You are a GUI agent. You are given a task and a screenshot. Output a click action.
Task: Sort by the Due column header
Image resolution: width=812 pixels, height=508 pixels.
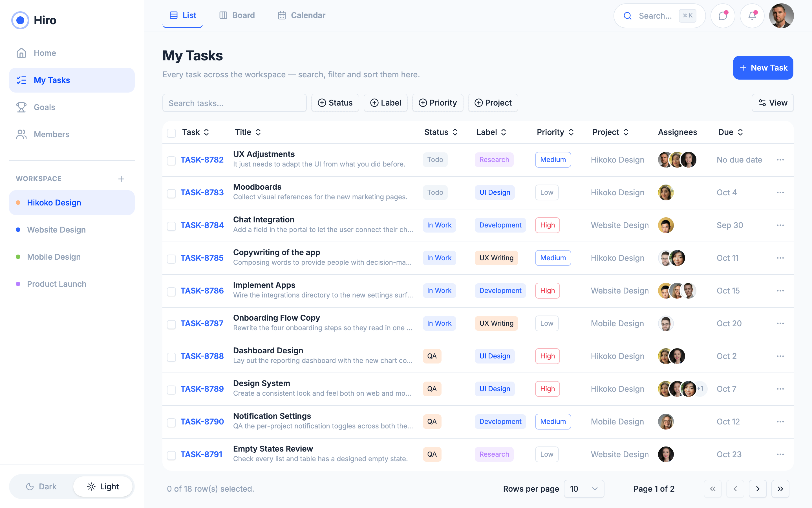731,132
